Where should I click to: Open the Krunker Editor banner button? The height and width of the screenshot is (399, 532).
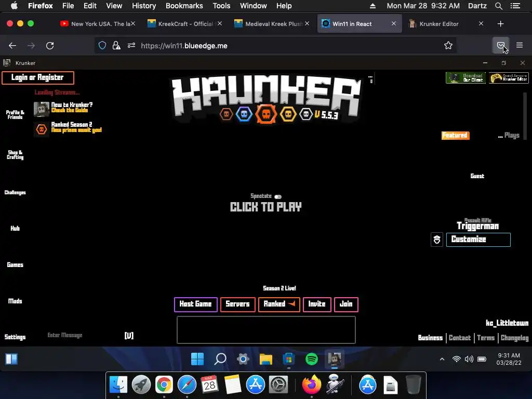point(509,78)
